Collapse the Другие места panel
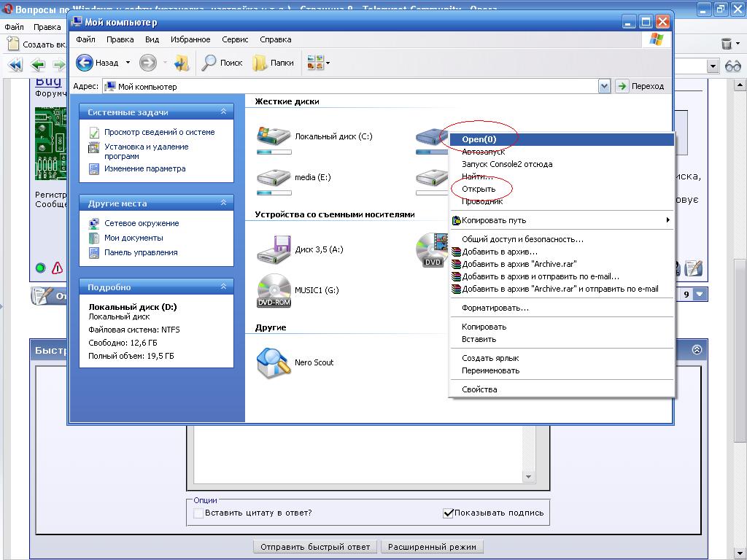The width and height of the screenshot is (747, 560). pos(223,203)
